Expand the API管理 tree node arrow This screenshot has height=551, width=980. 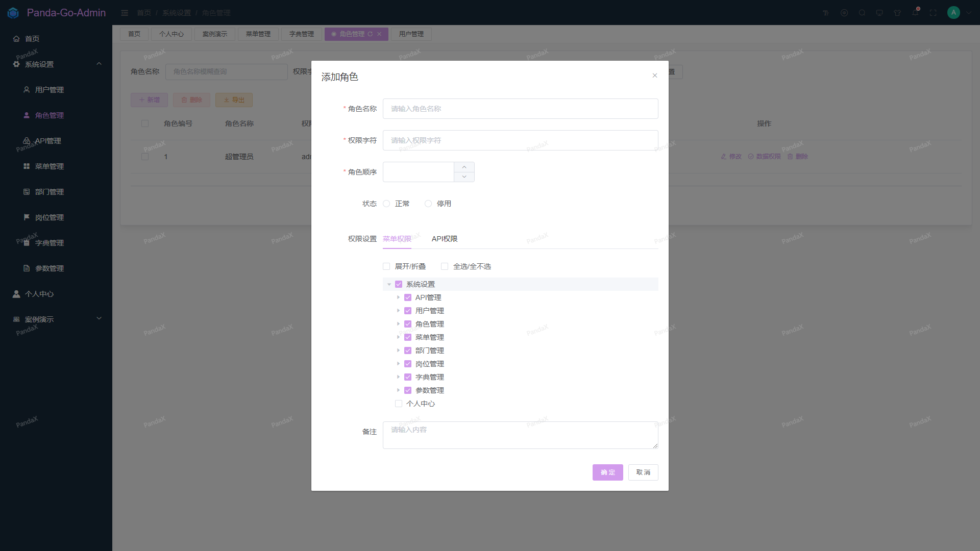(398, 297)
